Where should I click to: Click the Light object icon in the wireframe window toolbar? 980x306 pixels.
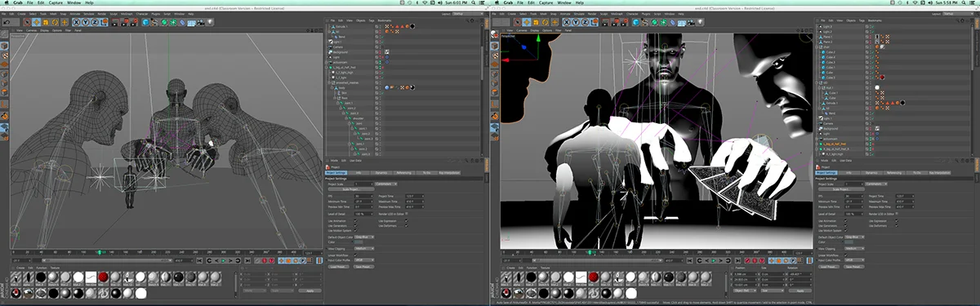click(210, 22)
